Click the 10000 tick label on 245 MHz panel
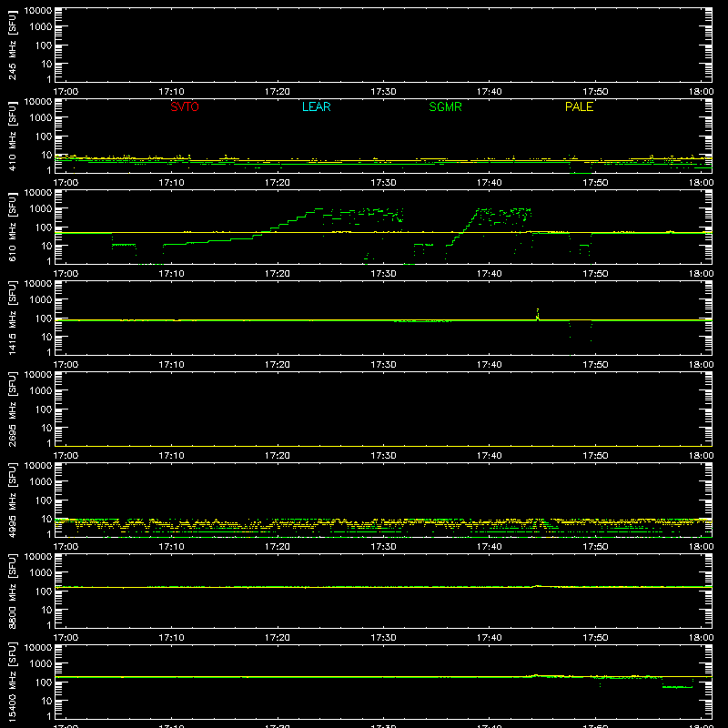 (x=38, y=11)
